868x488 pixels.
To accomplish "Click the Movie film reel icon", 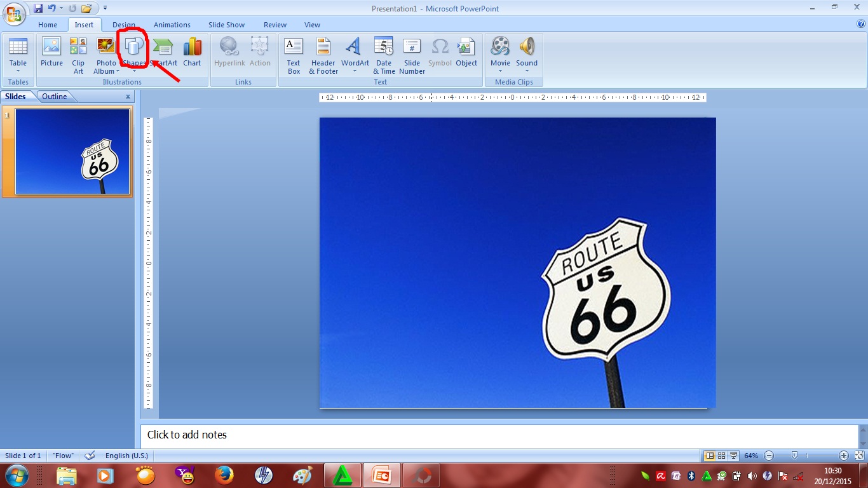I will click(x=500, y=46).
